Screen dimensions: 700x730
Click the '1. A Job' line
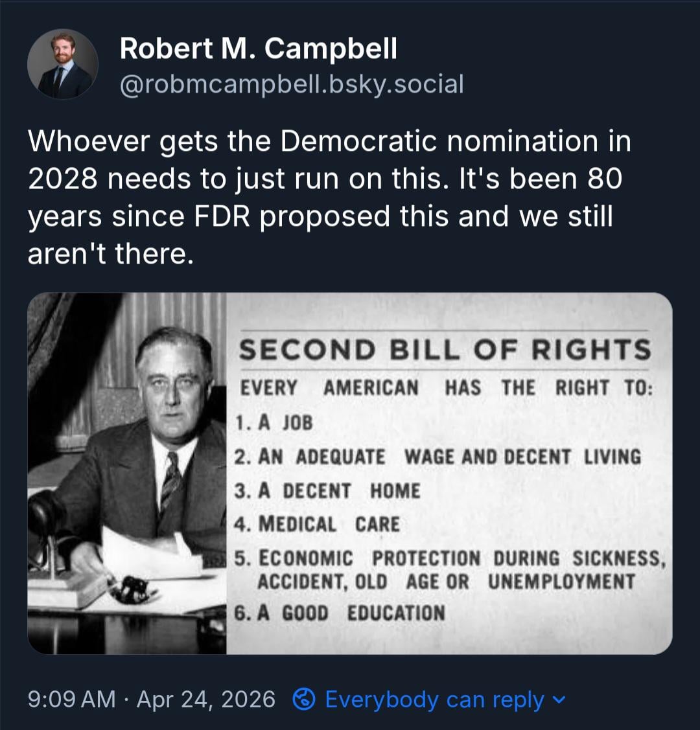(274, 422)
